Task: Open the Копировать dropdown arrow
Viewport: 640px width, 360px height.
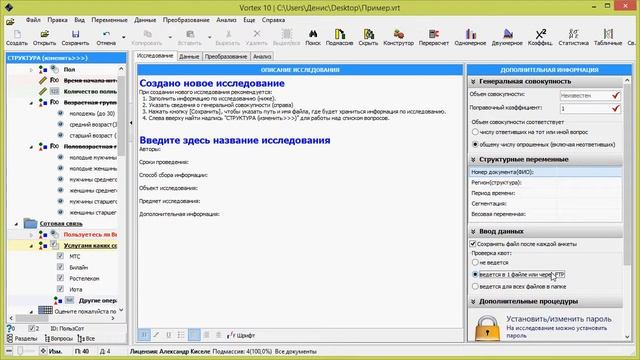Action: (170, 37)
